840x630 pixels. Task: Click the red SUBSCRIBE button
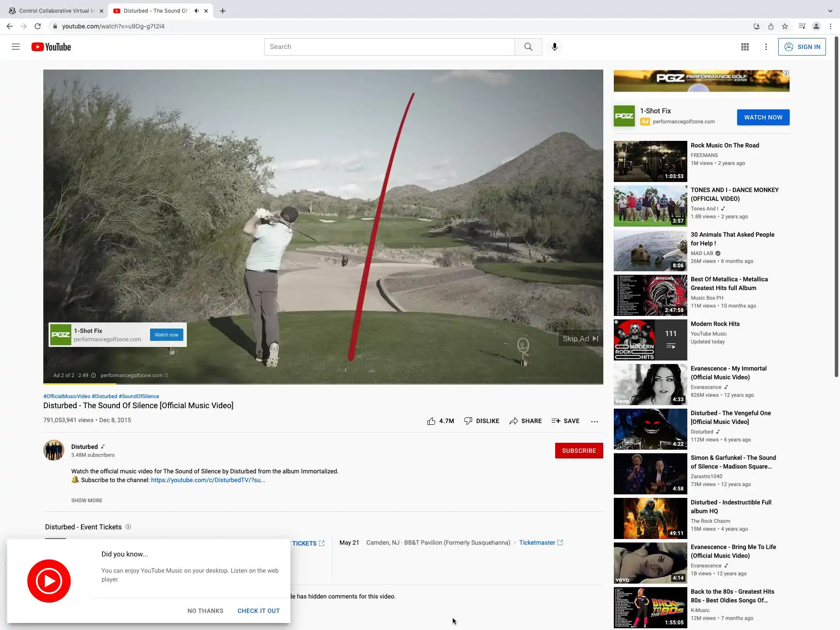point(578,451)
